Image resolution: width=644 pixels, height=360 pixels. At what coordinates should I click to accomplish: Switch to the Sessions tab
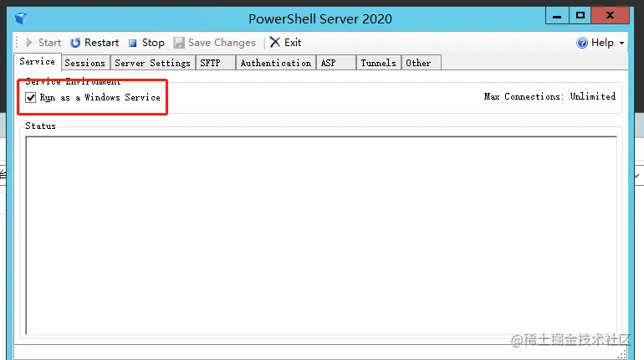pos(85,63)
